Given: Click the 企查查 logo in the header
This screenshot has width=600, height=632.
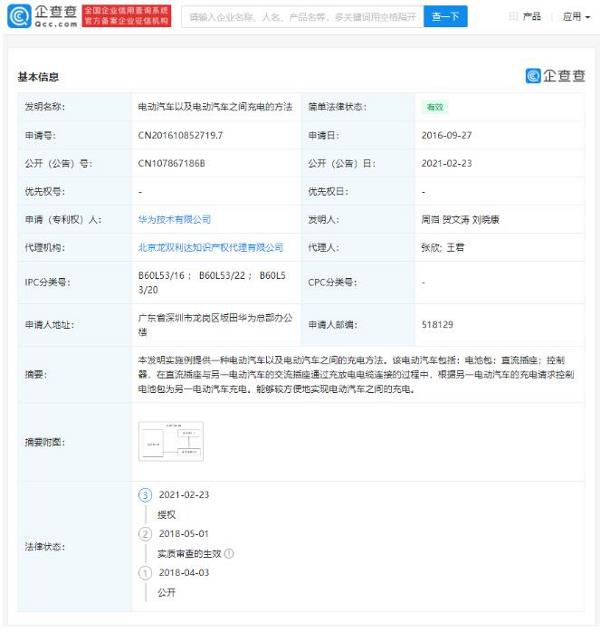Looking at the screenshot, I should pyautogui.click(x=42, y=16).
